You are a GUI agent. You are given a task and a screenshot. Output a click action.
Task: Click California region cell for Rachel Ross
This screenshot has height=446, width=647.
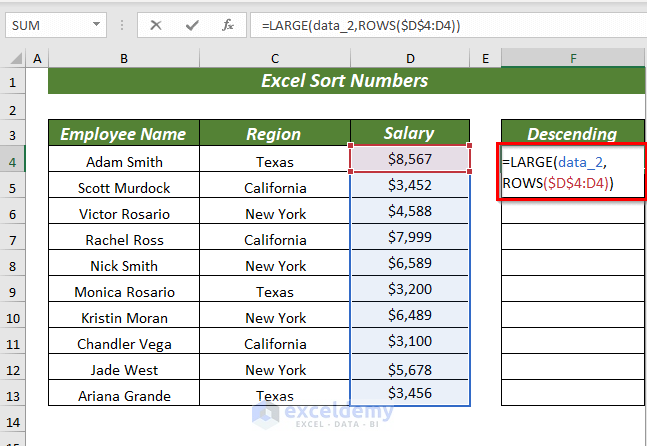tap(275, 240)
